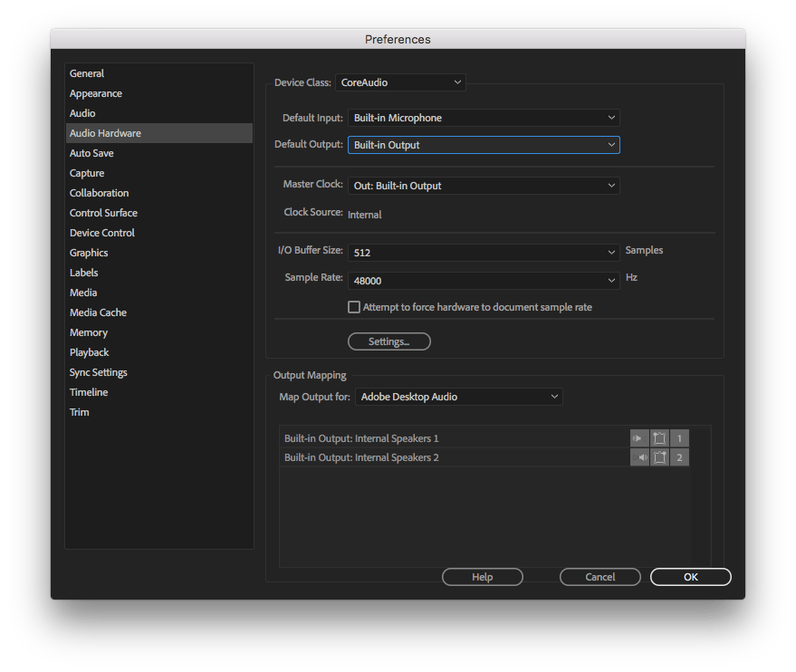The image size is (796, 672).
Task: Select Audio Hardware category
Action: (158, 133)
